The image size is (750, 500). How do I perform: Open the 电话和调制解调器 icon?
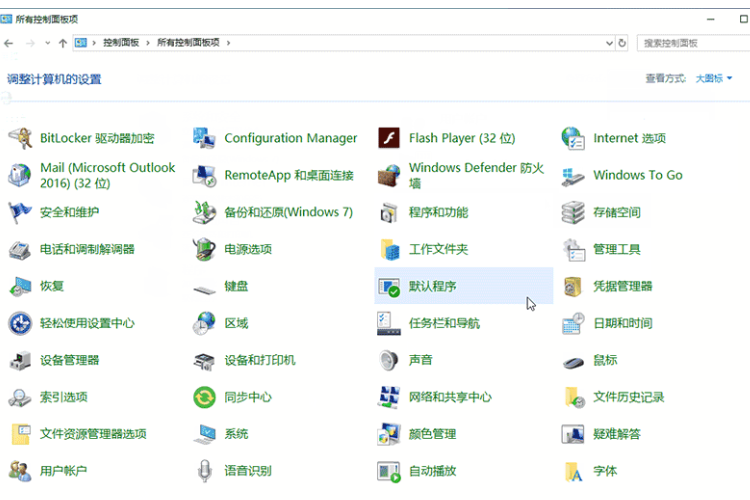point(20,249)
